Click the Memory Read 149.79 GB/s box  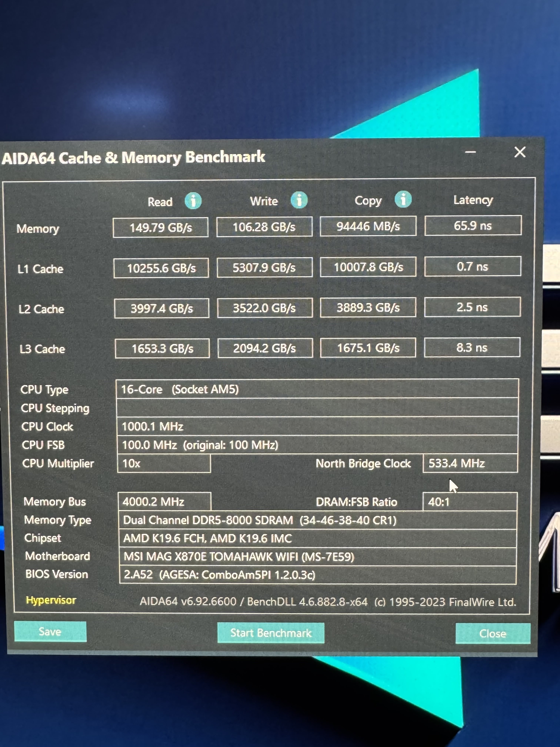coord(161,228)
